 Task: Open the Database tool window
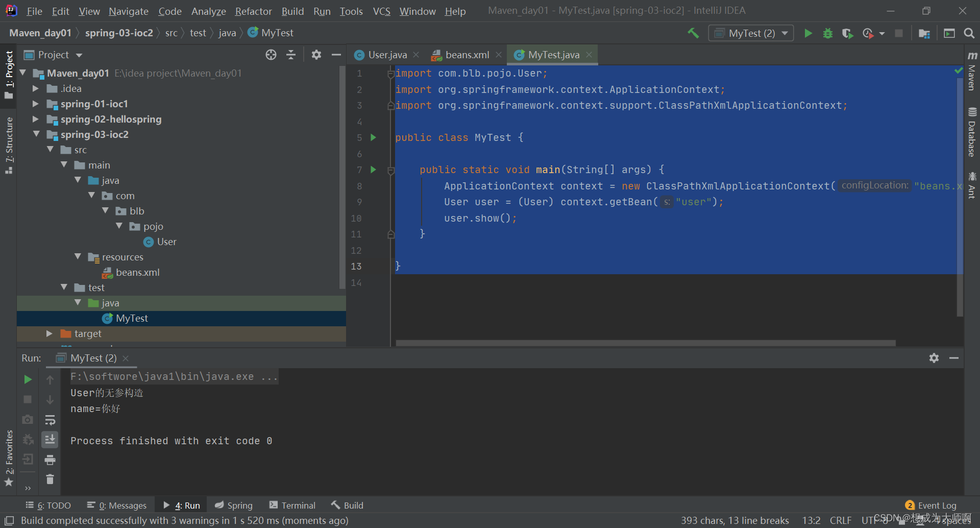(x=972, y=132)
